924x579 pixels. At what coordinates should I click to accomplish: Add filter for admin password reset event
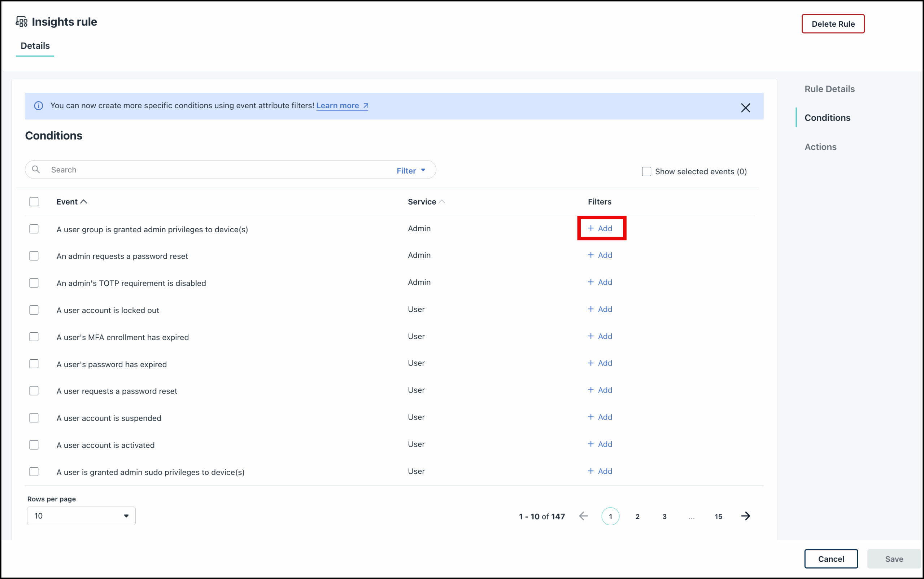pos(600,255)
